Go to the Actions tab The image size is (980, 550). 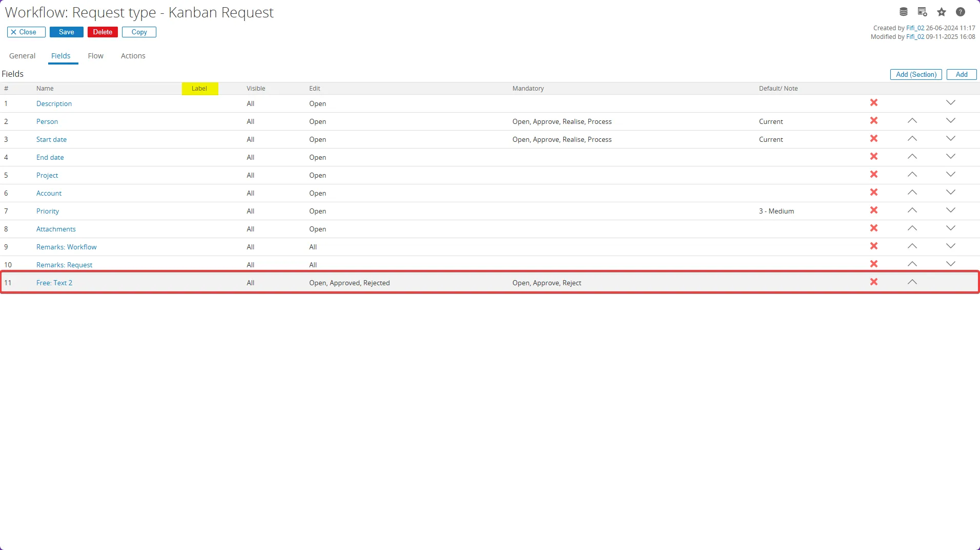pos(133,56)
